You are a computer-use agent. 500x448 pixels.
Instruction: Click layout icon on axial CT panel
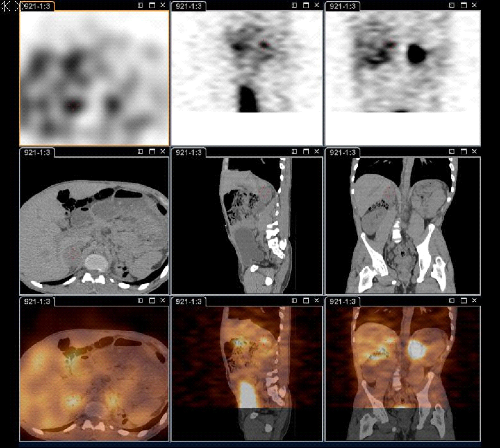pyautogui.click(x=140, y=152)
